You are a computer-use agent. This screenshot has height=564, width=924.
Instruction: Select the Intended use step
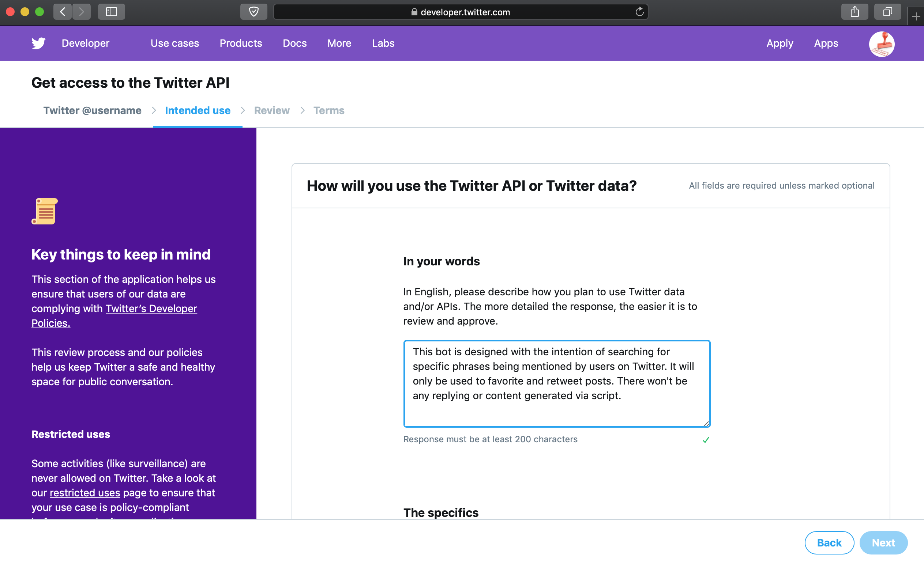click(x=198, y=110)
